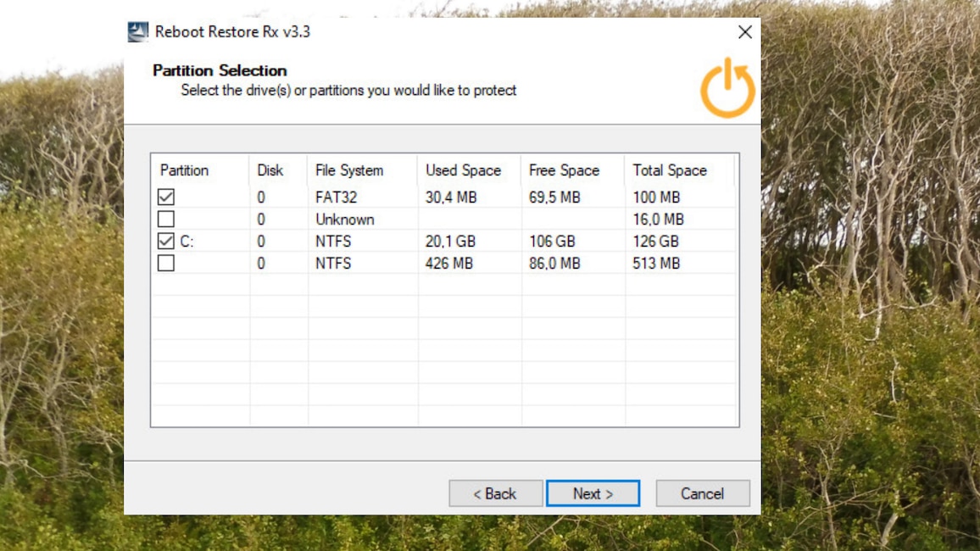The width and height of the screenshot is (980, 551).
Task: Check the Unknown partition checkbox
Action: click(x=165, y=220)
